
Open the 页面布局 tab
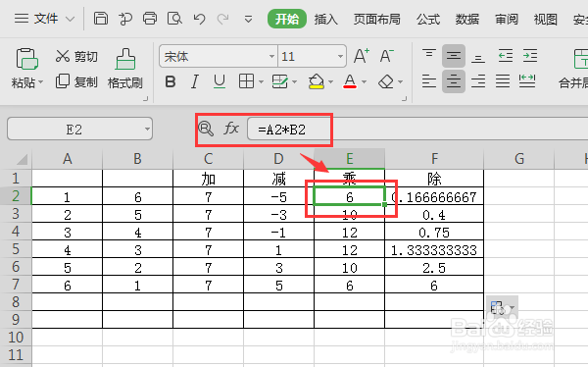pos(377,20)
